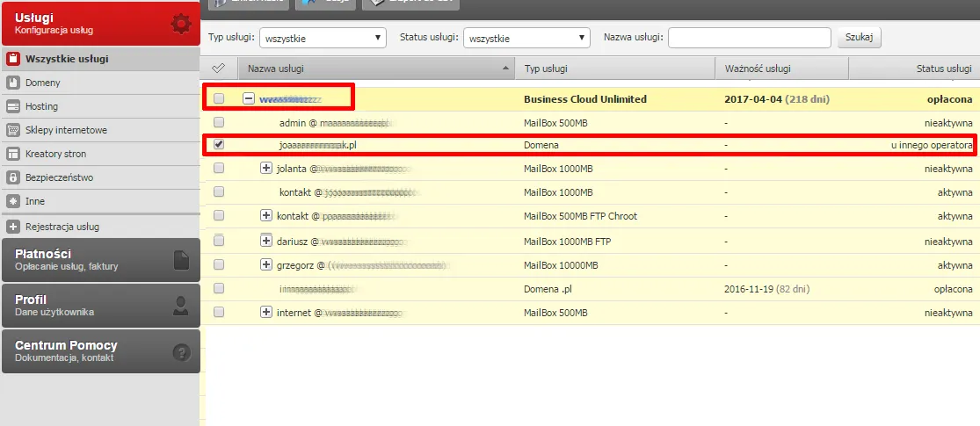The image size is (980, 426).
Task: Select Rejestracja usług menu item
Action: pyautogui.click(x=62, y=227)
